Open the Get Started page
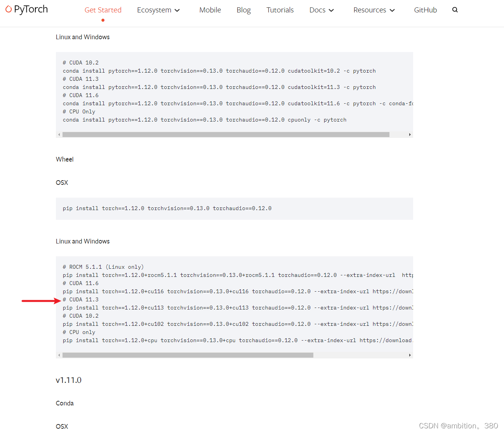Image resolution: width=504 pixels, height=433 pixels. point(103,10)
